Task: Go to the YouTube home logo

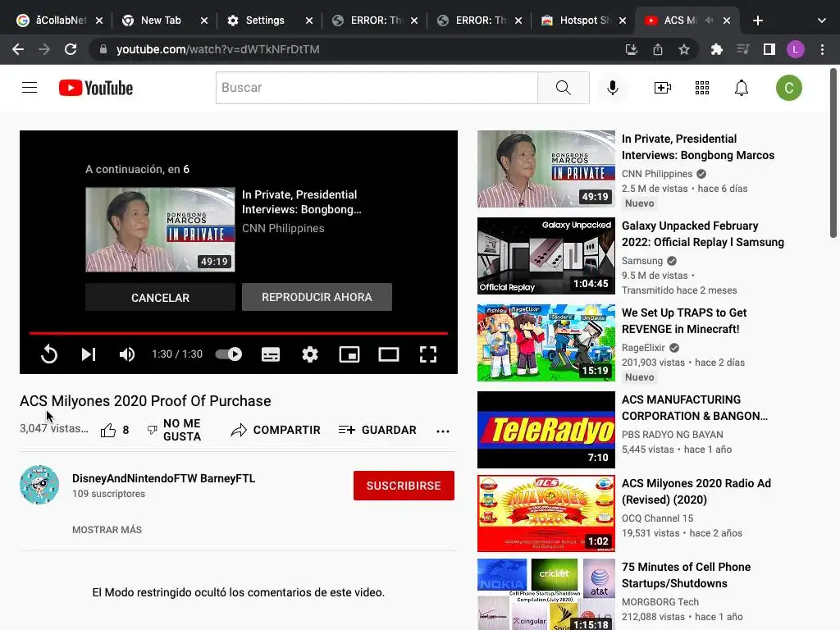Action: click(96, 88)
